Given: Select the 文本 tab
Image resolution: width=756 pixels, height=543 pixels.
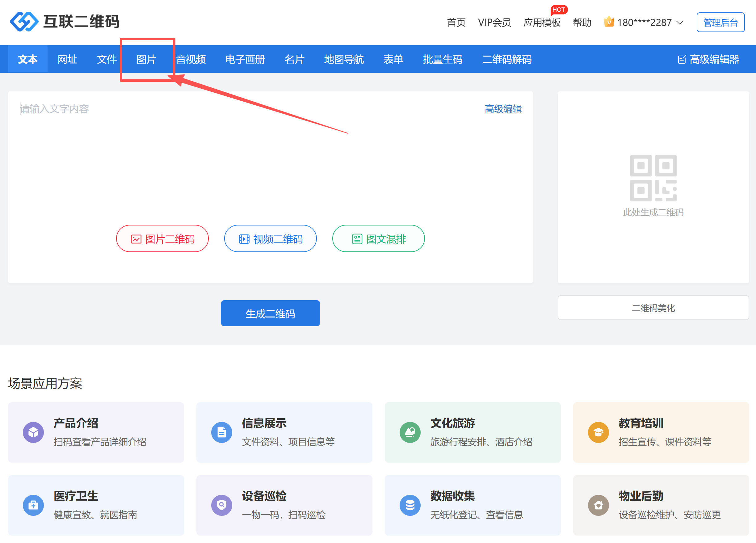Looking at the screenshot, I should (x=28, y=59).
